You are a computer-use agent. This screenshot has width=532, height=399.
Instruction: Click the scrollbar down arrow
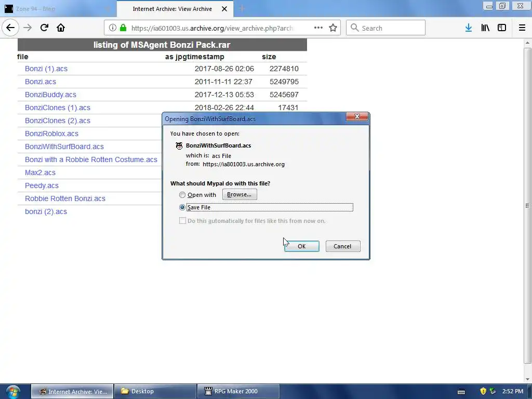click(527, 379)
